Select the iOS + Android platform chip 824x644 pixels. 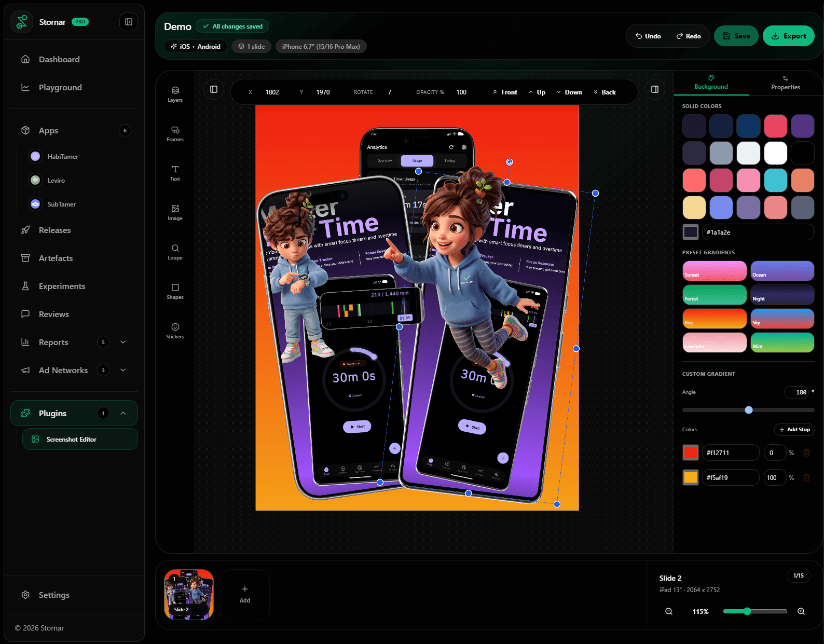pyautogui.click(x=196, y=46)
